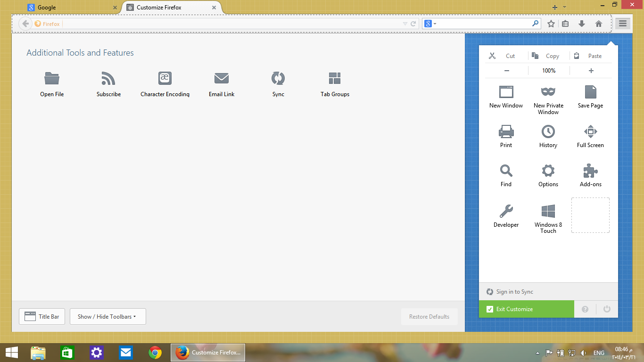Screen dimensions: 644x362
Task: Open History clock icon
Action: [548, 131]
